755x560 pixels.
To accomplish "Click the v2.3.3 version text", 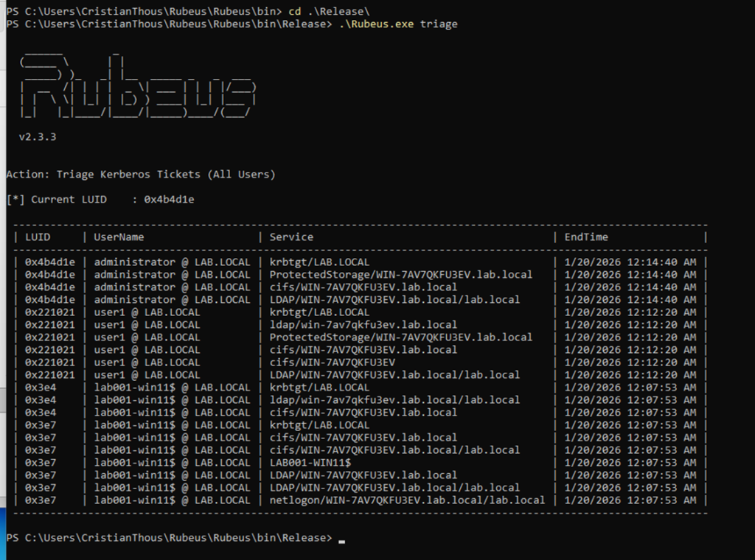I will tap(38, 137).
